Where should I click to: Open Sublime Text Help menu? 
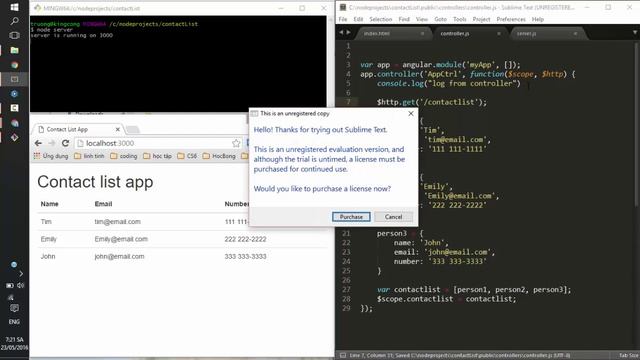point(538,19)
